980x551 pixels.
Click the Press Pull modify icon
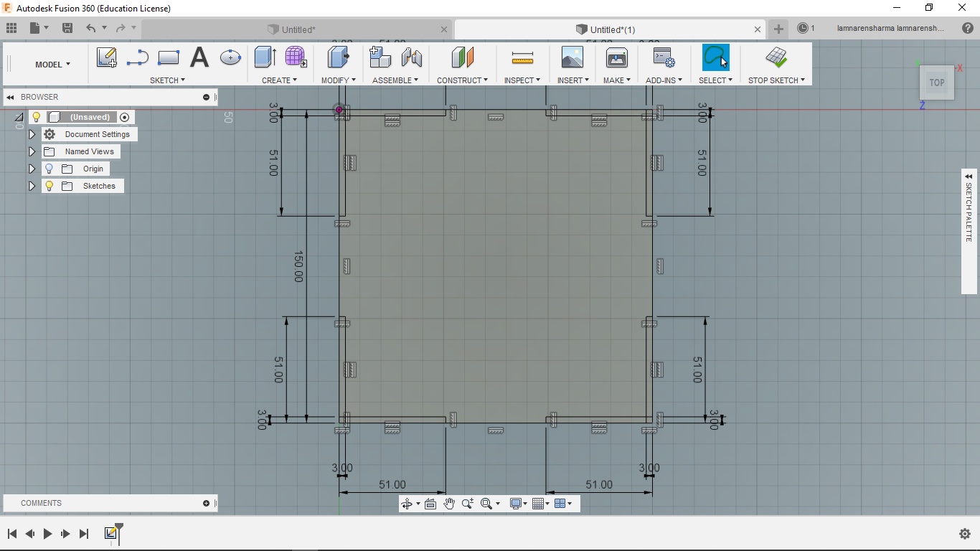(338, 57)
